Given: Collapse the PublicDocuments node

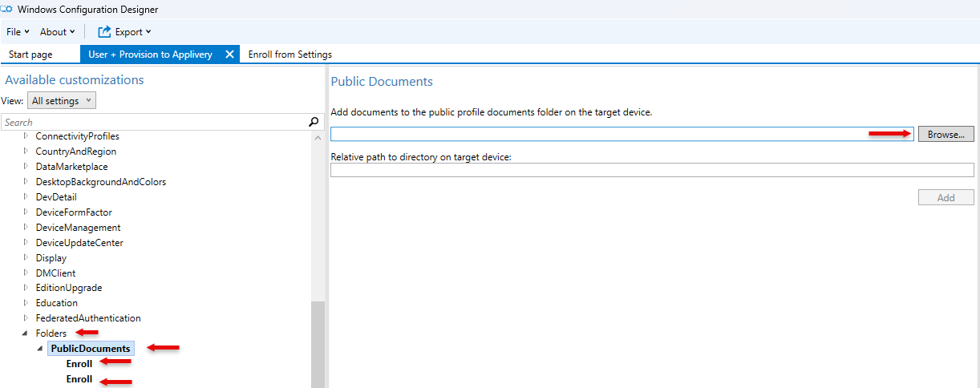Looking at the screenshot, I should tap(40, 349).
